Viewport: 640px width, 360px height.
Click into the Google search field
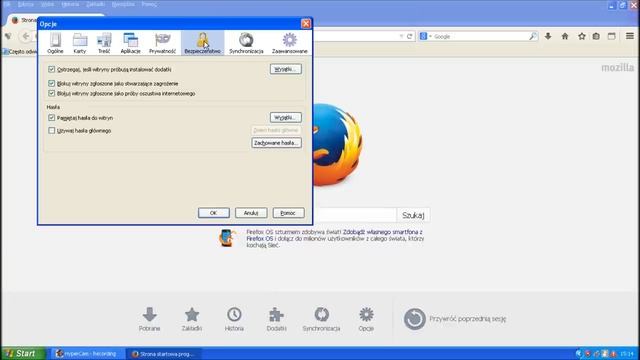[481, 36]
